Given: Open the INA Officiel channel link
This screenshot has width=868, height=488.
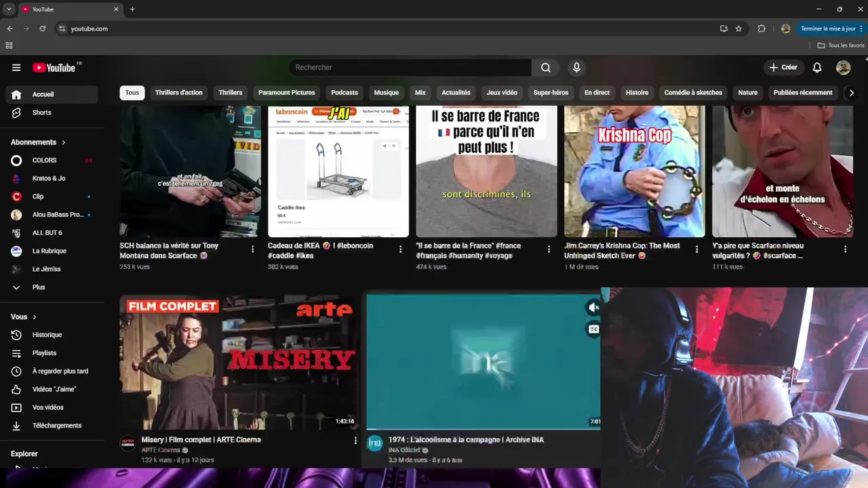Looking at the screenshot, I should [x=405, y=450].
